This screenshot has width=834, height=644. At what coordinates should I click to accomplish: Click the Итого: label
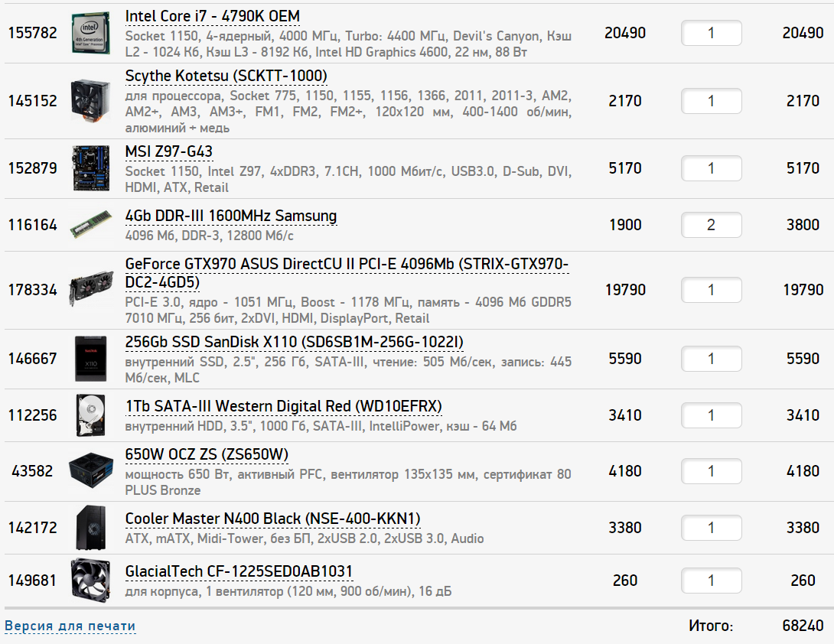coord(711,626)
